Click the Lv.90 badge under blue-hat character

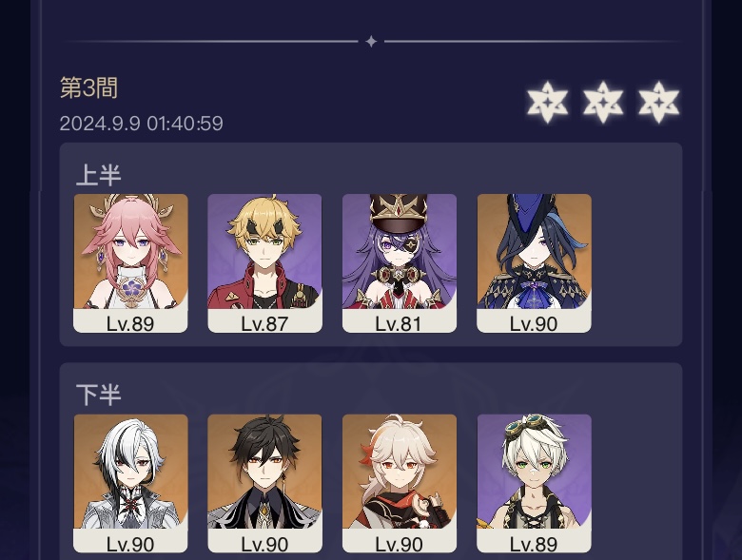coord(534,321)
